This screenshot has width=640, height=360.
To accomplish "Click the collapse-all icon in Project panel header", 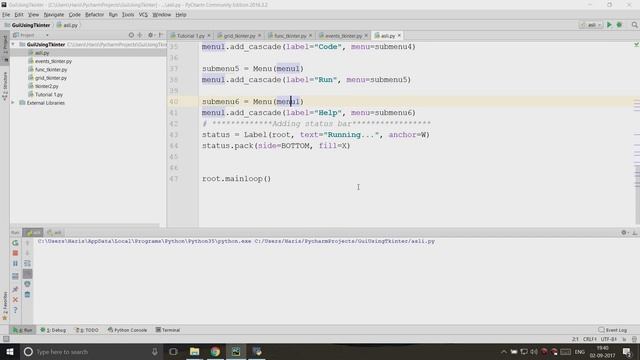I will (140, 35).
